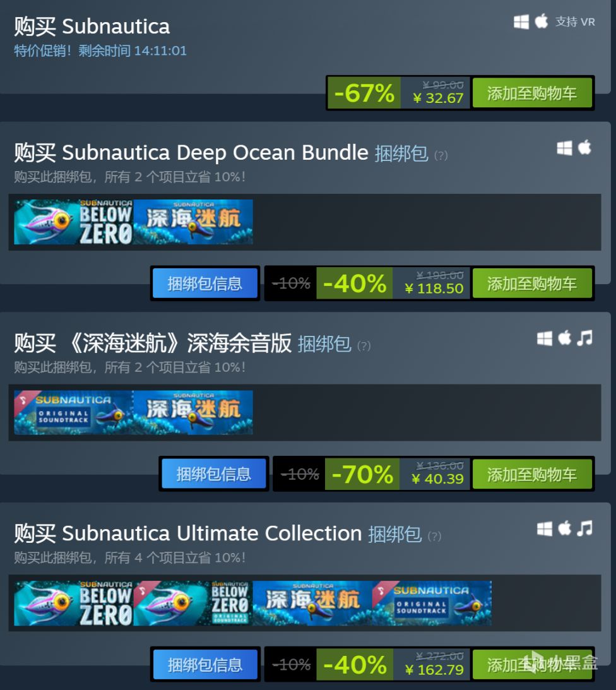Viewport: 616px width, 690px height.
Task: Add Deep Ocean Bundle at ¥118.50 to cart
Action: point(532,283)
